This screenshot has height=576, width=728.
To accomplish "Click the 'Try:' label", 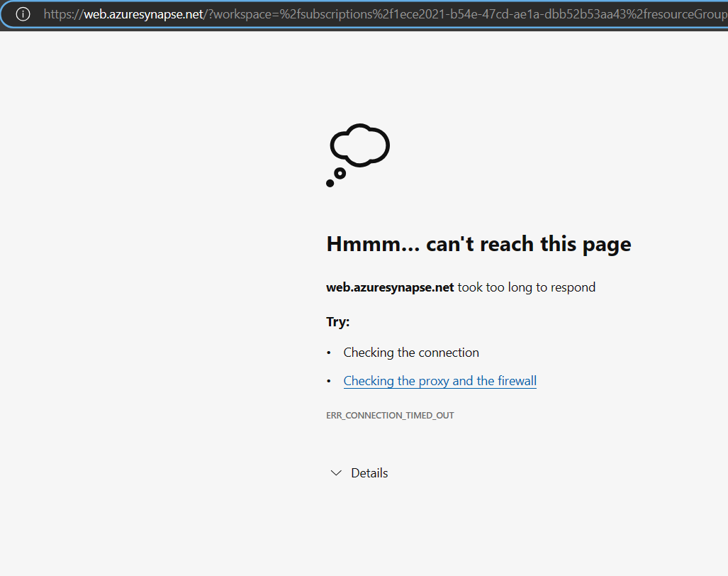I will pyautogui.click(x=337, y=321).
